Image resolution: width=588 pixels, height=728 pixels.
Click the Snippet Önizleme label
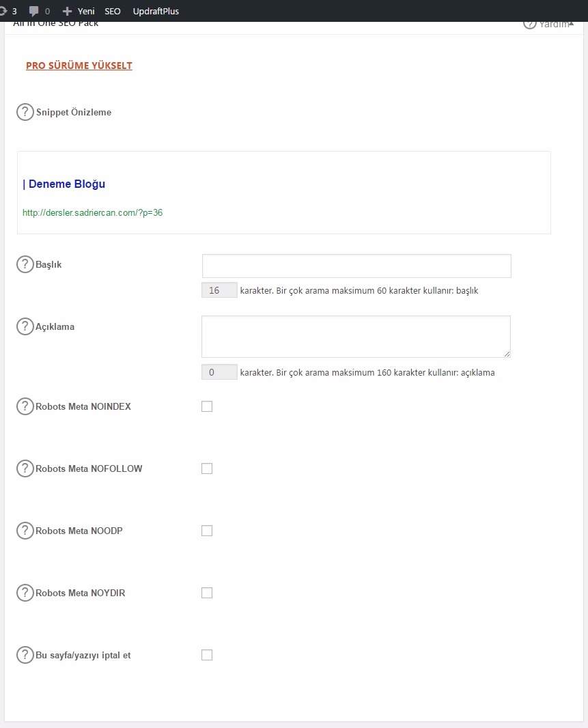tap(73, 113)
